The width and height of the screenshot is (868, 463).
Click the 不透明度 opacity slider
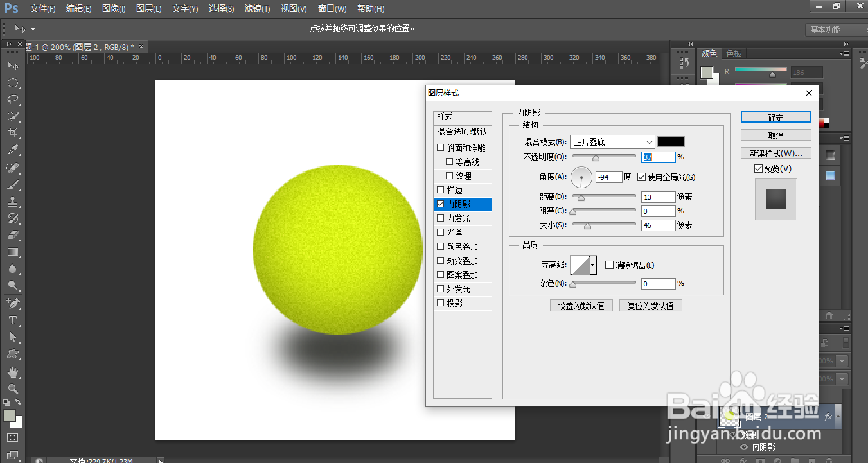pos(604,157)
